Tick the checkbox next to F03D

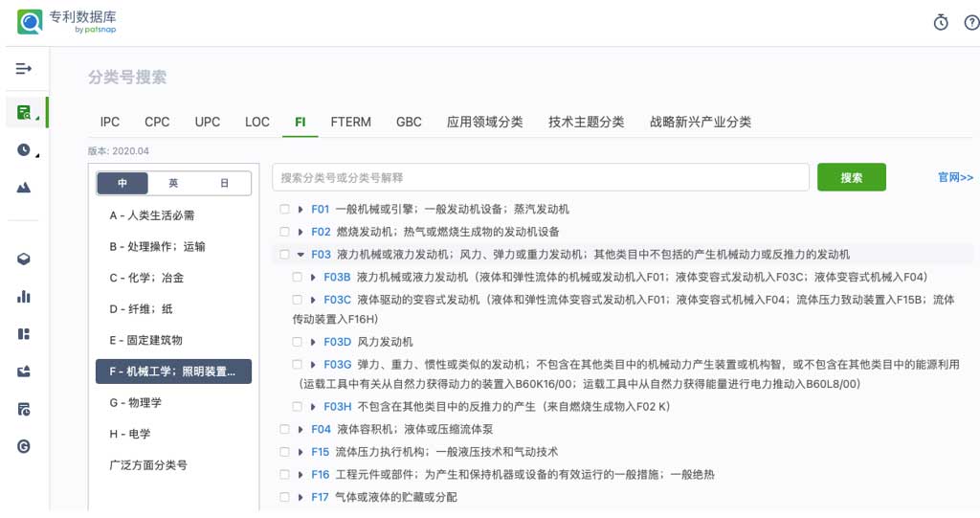298,342
